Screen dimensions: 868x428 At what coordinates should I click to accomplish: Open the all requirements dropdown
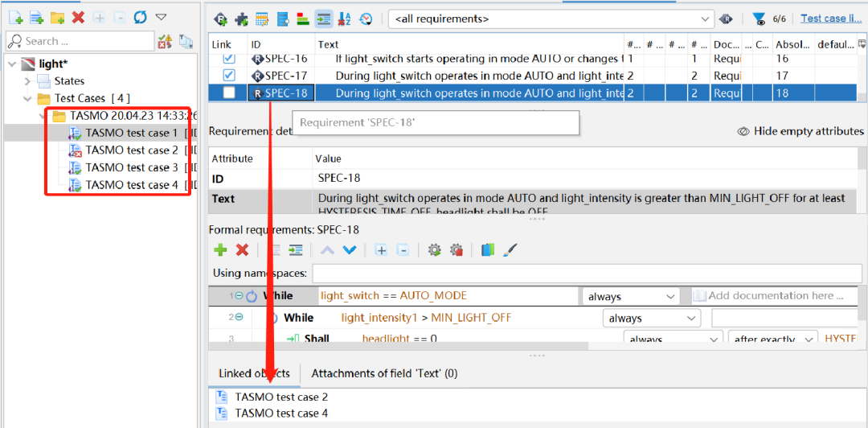coord(551,19)
